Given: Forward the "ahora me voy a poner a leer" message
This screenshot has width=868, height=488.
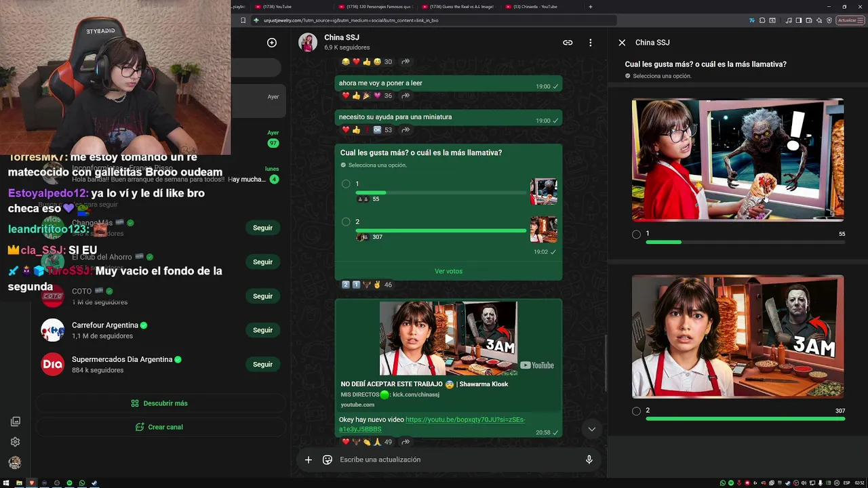Looking at the screenshot, I should [x=406, y=96].
